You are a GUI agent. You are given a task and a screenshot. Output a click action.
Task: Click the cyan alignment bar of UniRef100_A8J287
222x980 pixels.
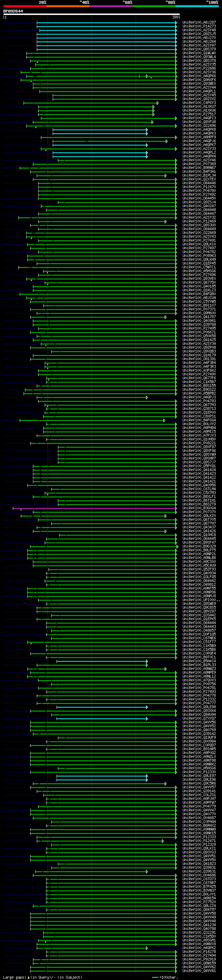(107, 23)
